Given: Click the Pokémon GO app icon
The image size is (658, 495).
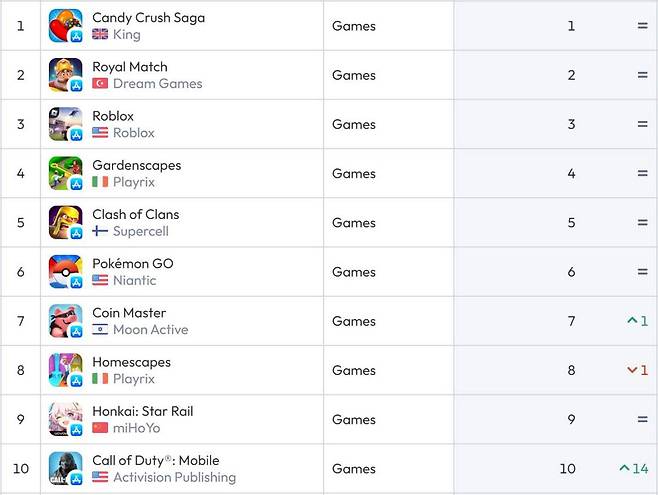Looking at the screenshot, I should [65, 271].
